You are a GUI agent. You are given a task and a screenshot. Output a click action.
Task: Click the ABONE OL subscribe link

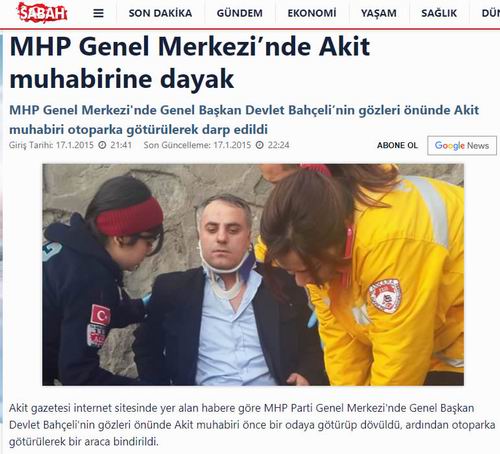click(397, 145)
